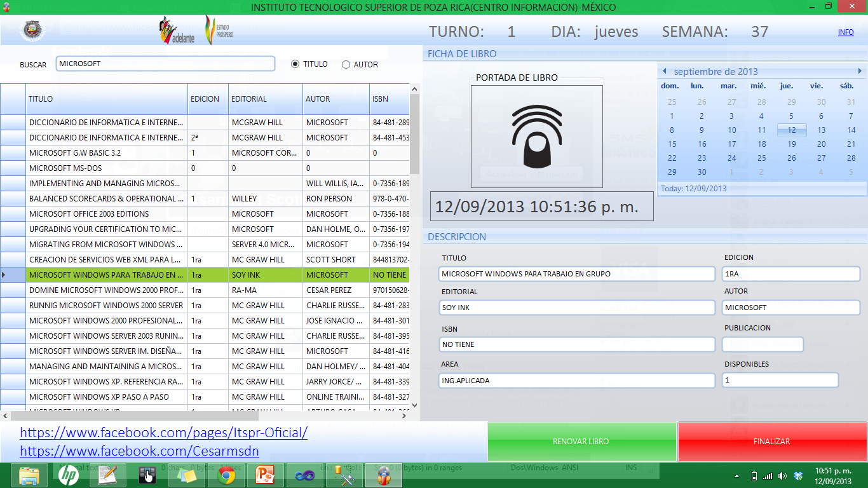Screen dimensions: 868x488
Task: Click the grid scroll up arrow
Action: click(x=415, y=89)
